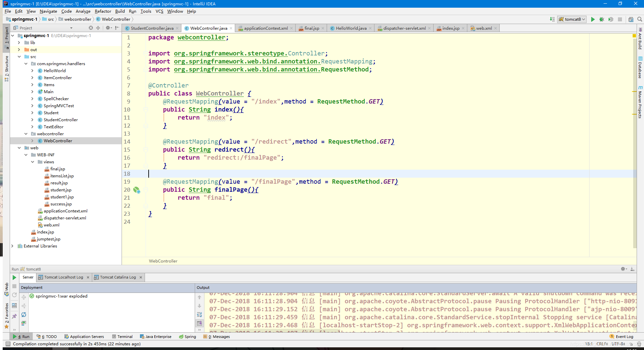This screenshot has height=350, width=644.
Task: Run the tomcat8 configuration from the top toolbar
Action: pyautogui.click(x=593, y=19)
